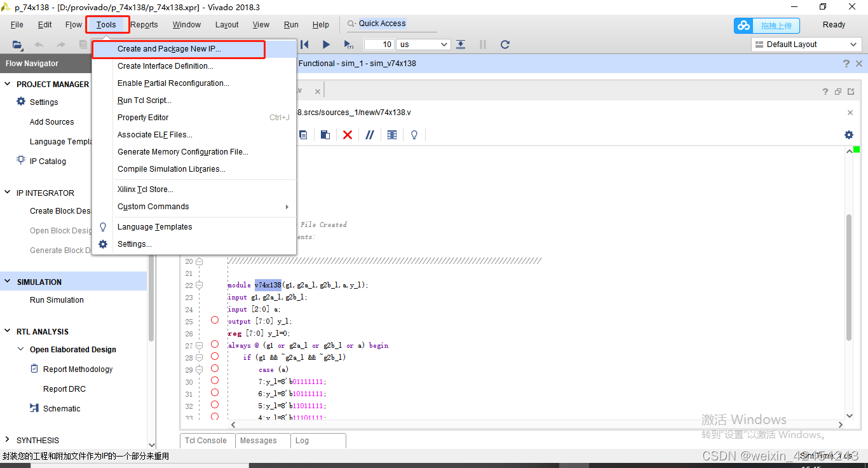Click the help question mark icon in header
Screen dimensions: 868x468
click(846, 64)
